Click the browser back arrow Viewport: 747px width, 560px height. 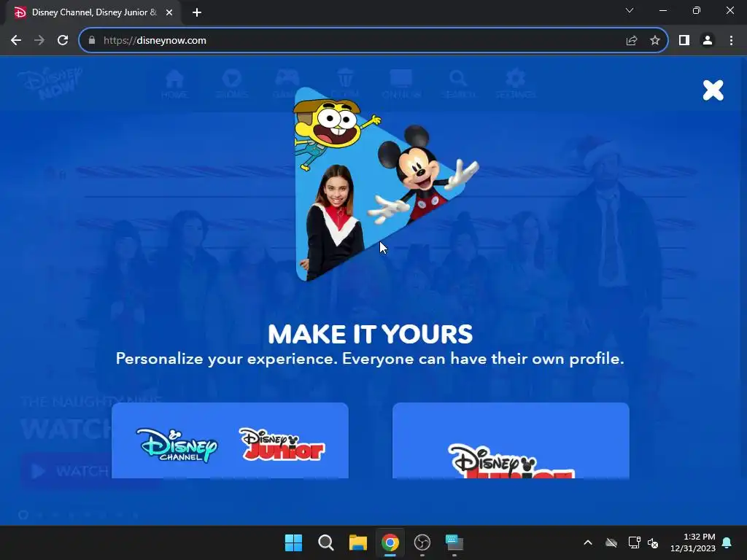point(16,41)
